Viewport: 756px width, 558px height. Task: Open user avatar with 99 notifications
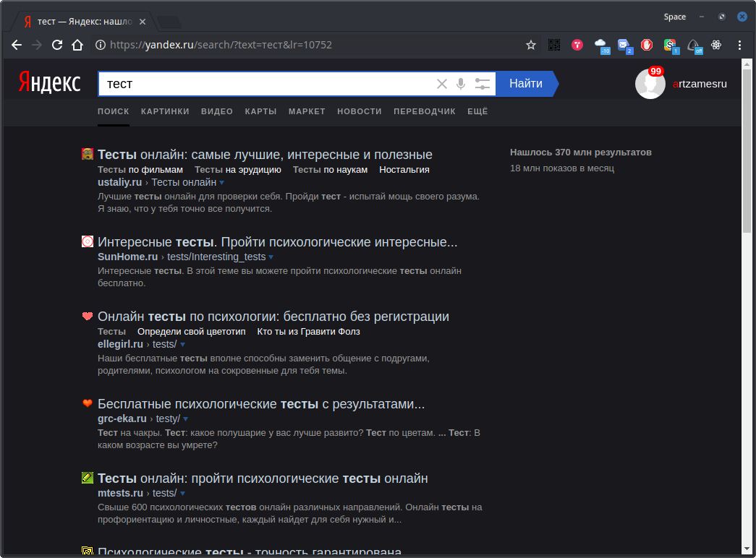650,83
